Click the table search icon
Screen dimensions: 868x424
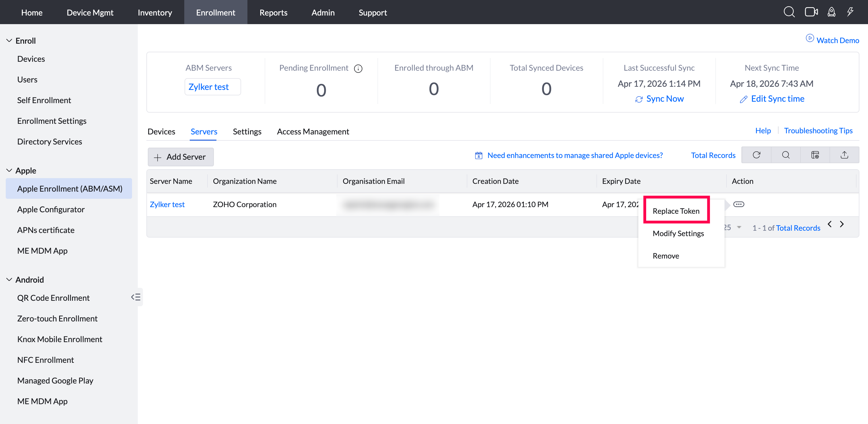pos(785,155)
